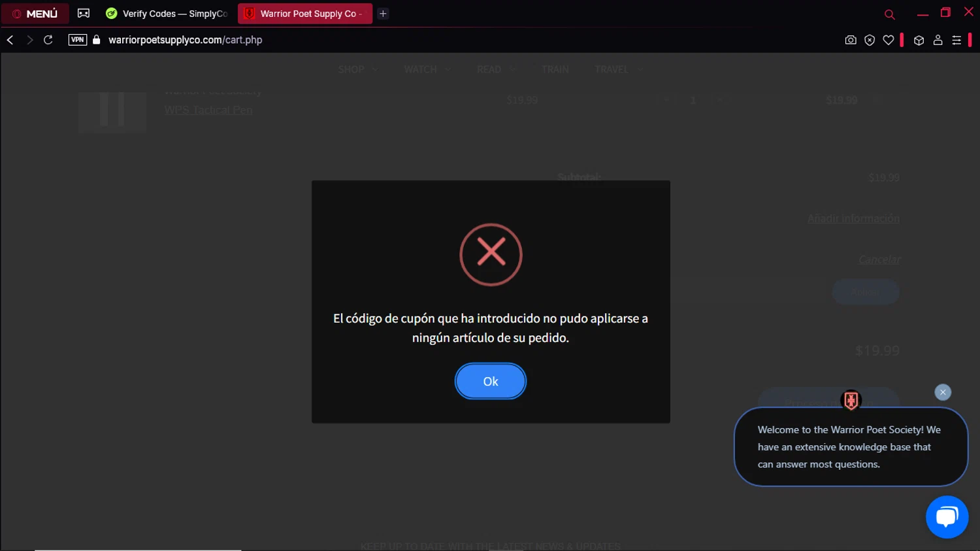This screenshot has height=551, width=980.
Task: Expand the SHOP navigation dropdown
Action: coord(357,69)
